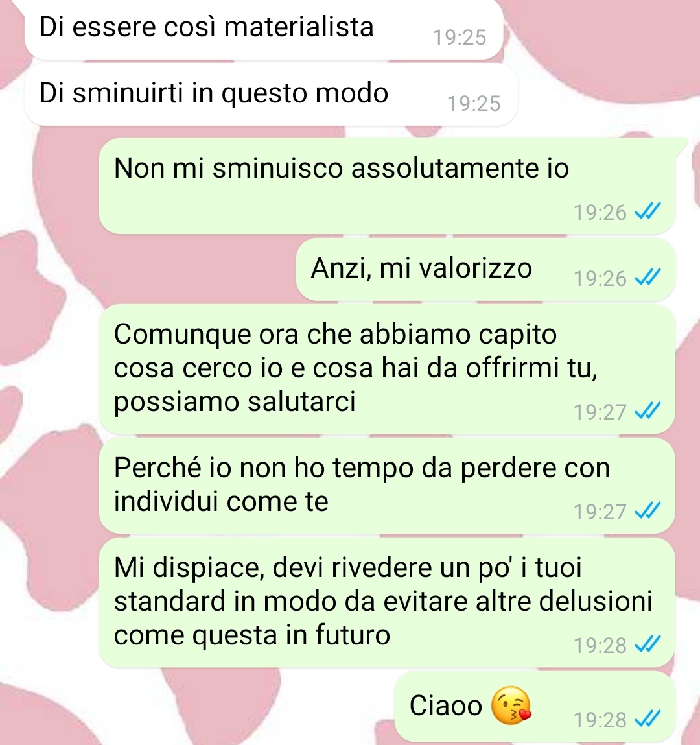
Task: Tap read ticks on 'individui come te' message
Action: tap(647, 510)
